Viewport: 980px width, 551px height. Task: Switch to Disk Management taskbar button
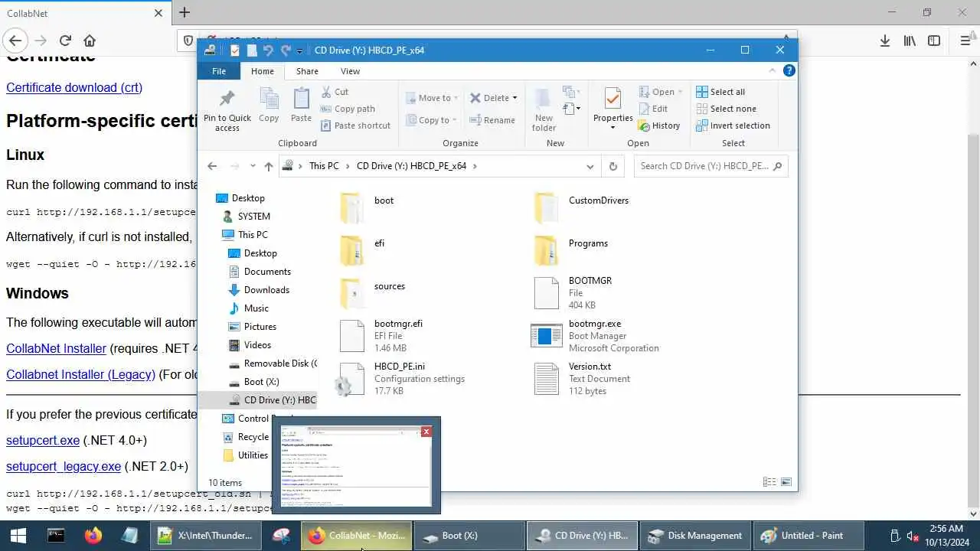coord(694,536)
